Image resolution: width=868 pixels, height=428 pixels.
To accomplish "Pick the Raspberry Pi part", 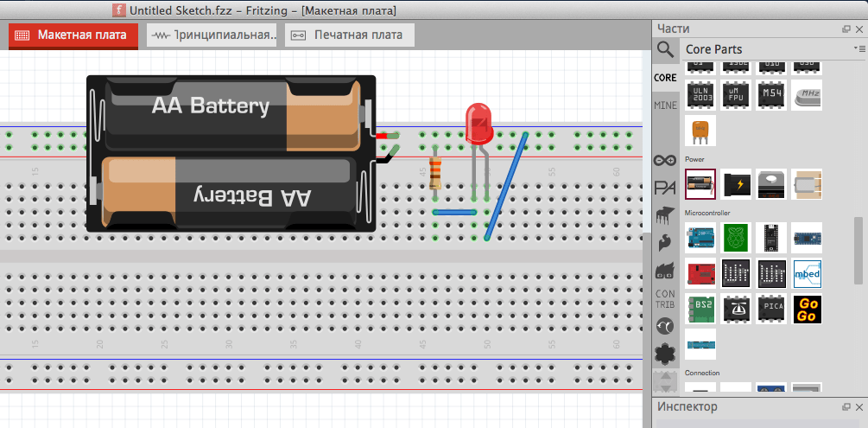I will pos(737,238).
